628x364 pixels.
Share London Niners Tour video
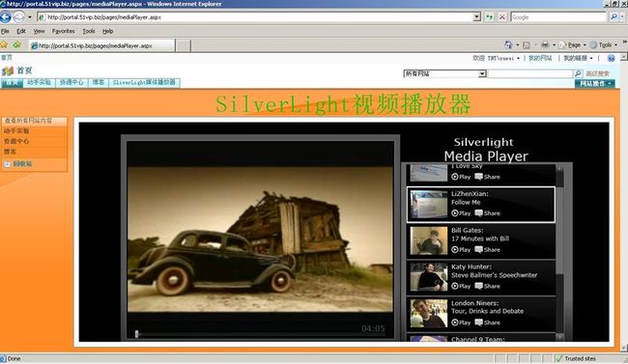coord(487,322)
